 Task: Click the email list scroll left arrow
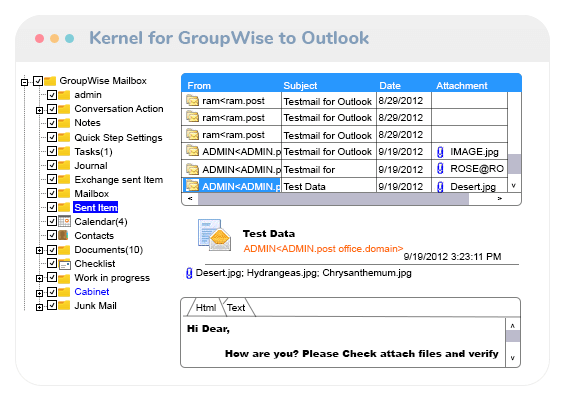[x=190, y=199]
